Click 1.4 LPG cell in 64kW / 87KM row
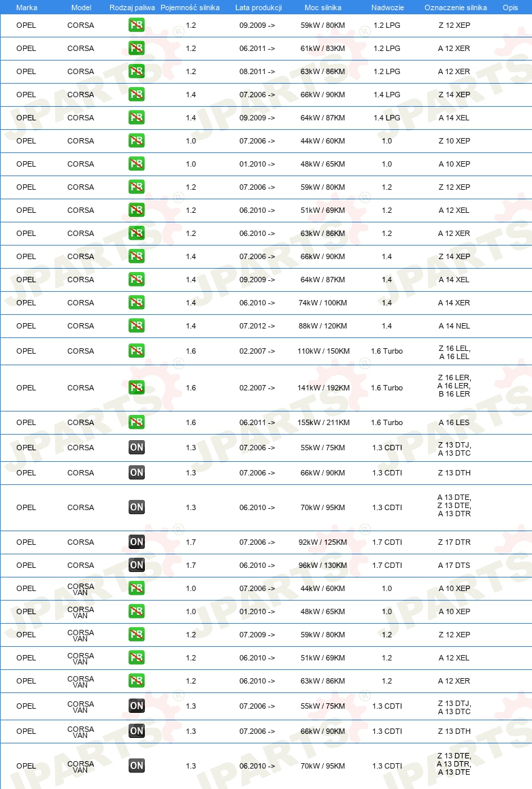 coord(387,118)
